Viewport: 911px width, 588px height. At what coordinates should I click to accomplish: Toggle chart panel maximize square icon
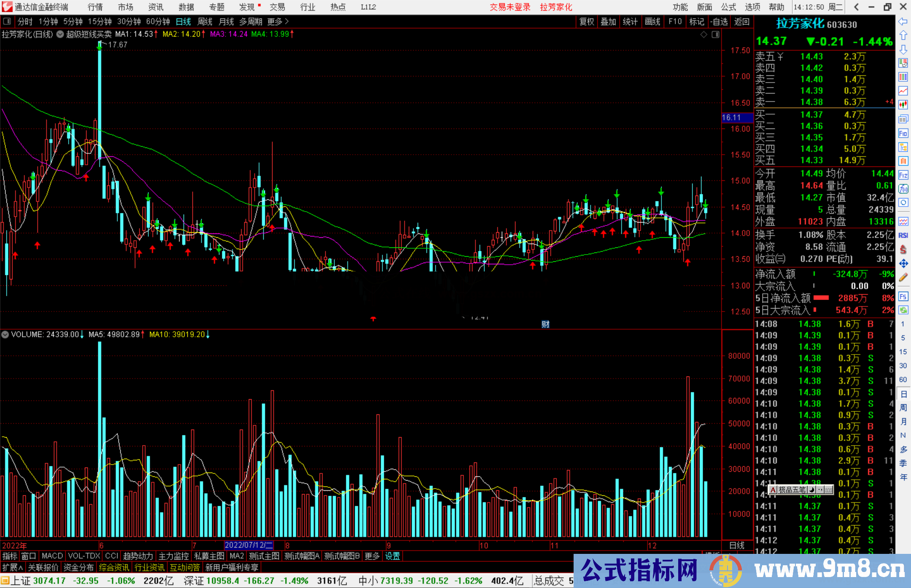tap(715, 35)
